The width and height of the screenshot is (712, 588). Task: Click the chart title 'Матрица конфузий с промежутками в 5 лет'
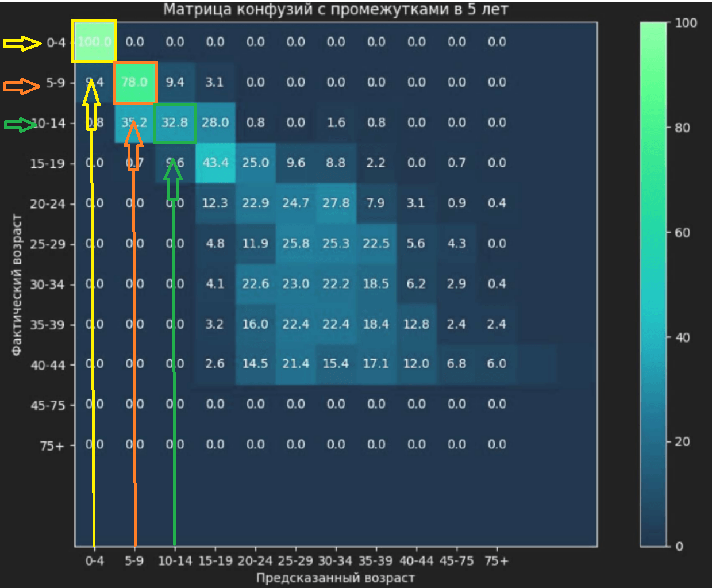(336, 10)
